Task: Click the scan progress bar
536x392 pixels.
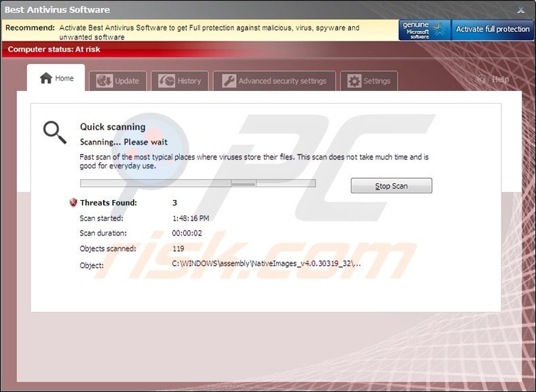Action: click(x=197, y=183)
